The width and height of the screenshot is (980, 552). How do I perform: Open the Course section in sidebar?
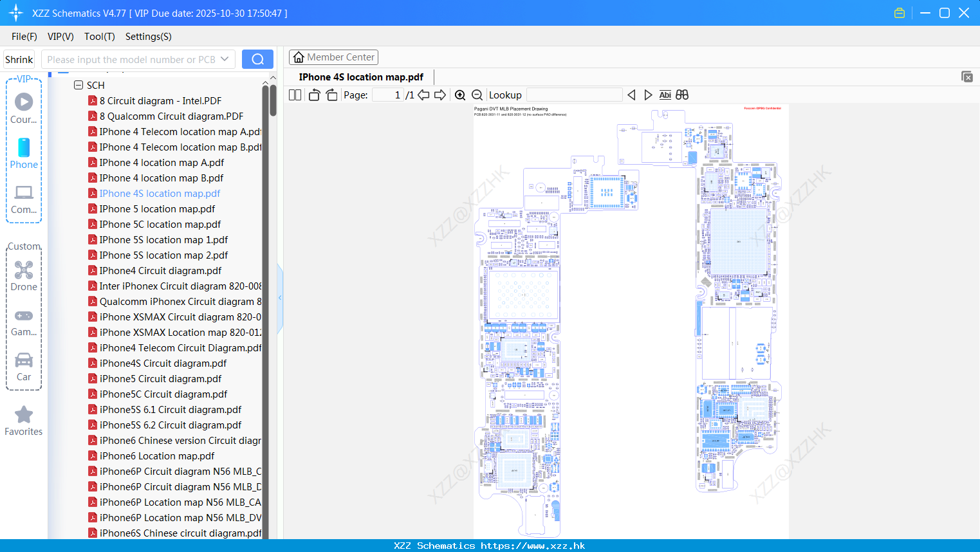[24, 108]
